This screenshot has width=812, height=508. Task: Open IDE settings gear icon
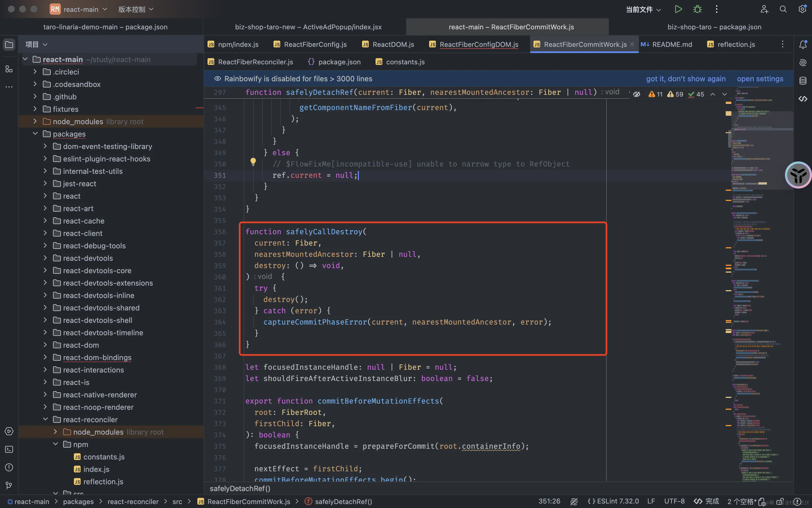pyautogui.click(x=802, y=9)
